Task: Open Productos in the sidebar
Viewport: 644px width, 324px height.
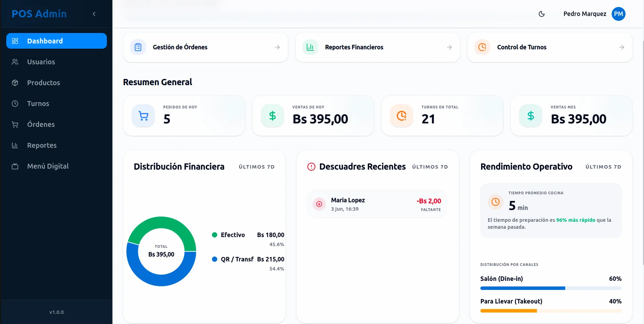Action: click(x=56, y=83)
